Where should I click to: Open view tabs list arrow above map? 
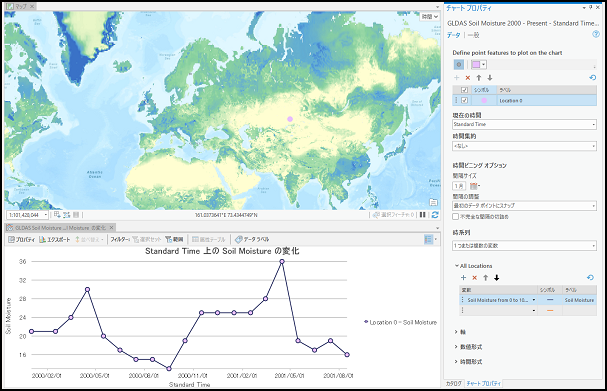[438, 7]
